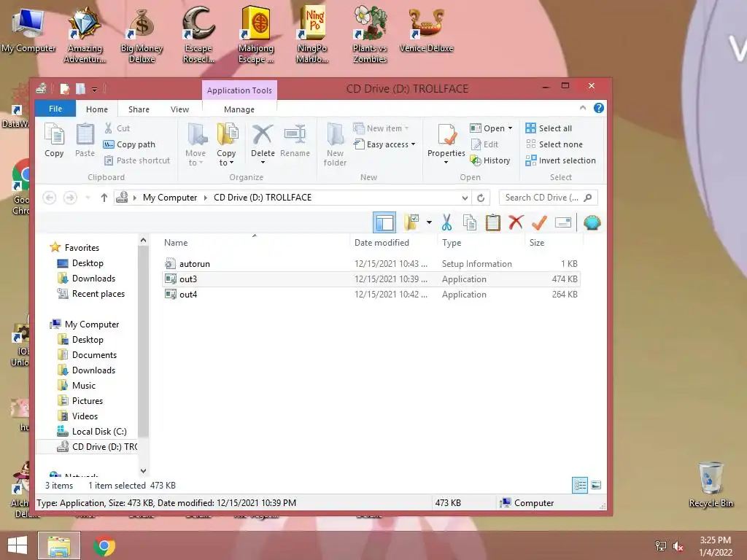747x560 pixels.
Task: Click Select none in the ribbon
Action: pos(554,144)
